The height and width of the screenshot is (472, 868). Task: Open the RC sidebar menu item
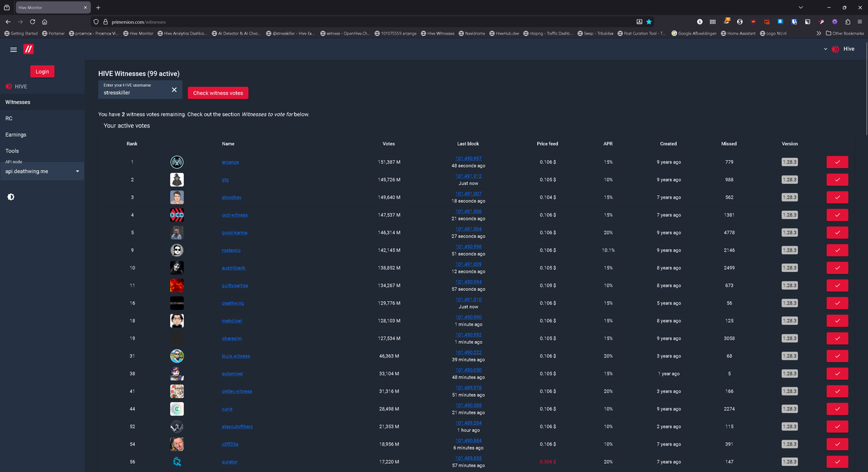pos(9,118)
